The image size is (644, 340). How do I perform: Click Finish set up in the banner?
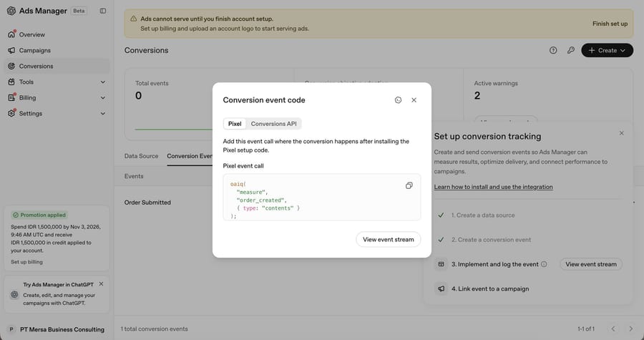pyautogui.click(x=610, y=24)
